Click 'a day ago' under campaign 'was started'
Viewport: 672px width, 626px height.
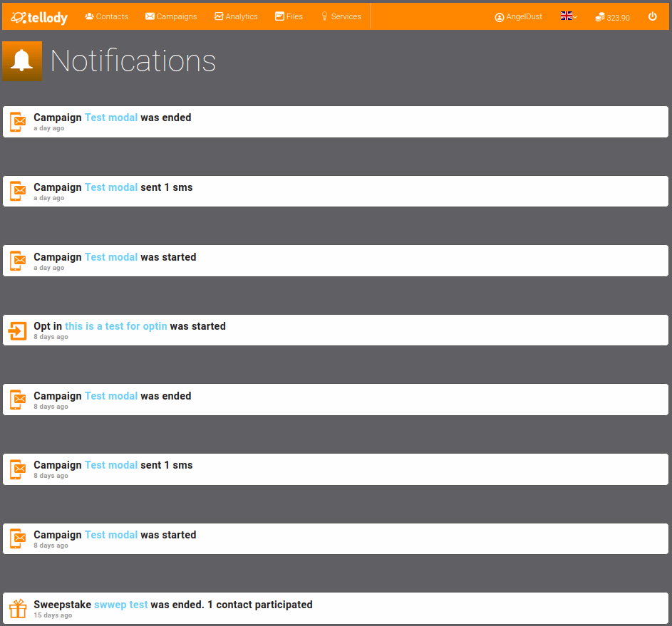coord(49,268)
